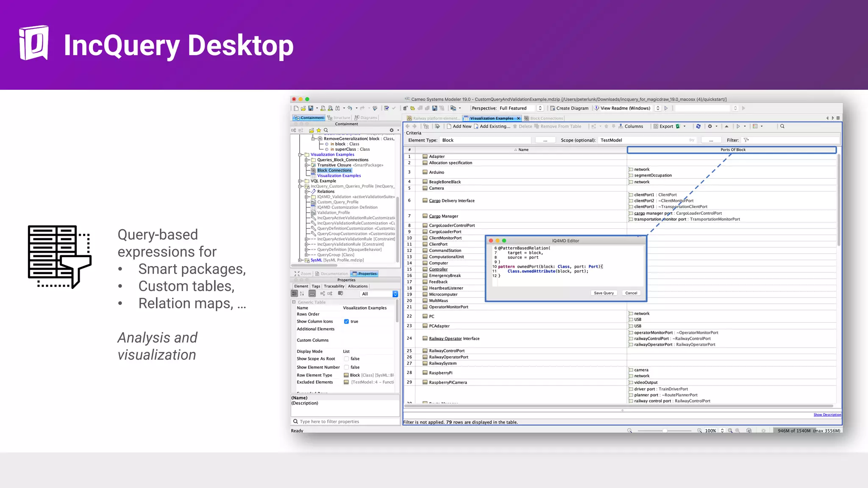The width and height of the screenshot is (868, 488).
Task: Click the Print Preview icon in main toolbar
Action: click(330, 108)
